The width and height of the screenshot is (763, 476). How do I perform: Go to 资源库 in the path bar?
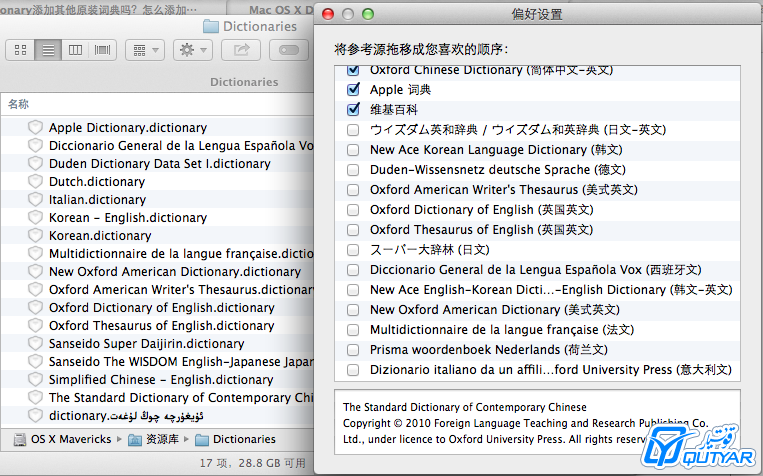(162, 439)
